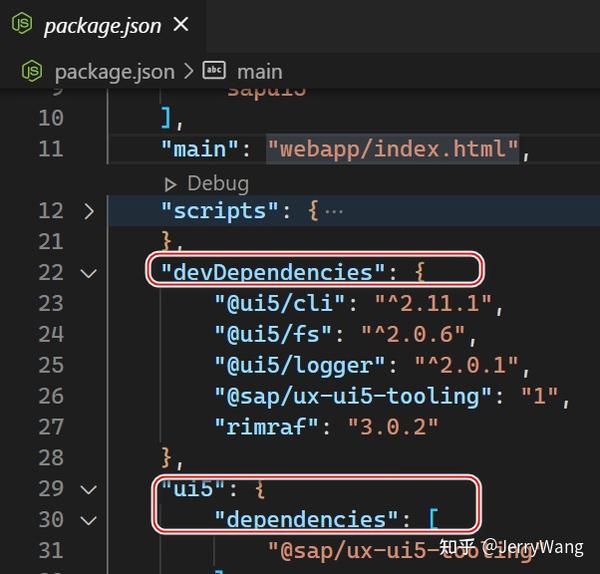The width and height of the screenshot is (600, 574).
Task: Click the Debug code lens link
Action: (218, 183)
